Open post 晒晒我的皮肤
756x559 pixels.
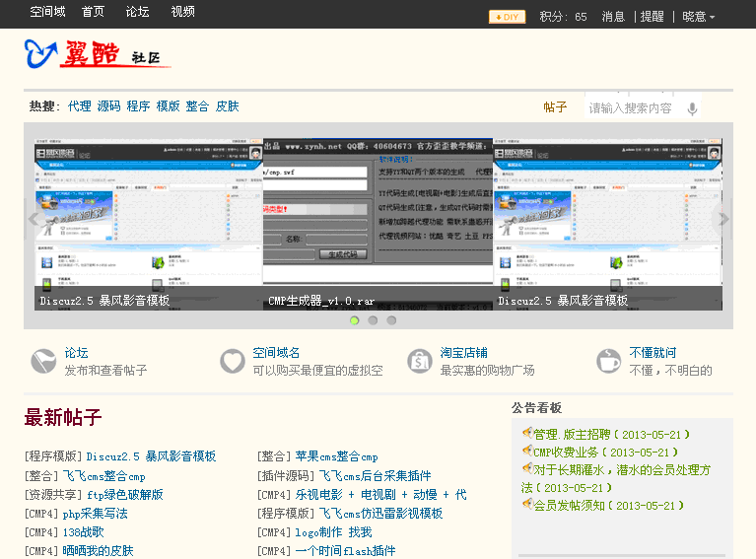pos(98,550)
